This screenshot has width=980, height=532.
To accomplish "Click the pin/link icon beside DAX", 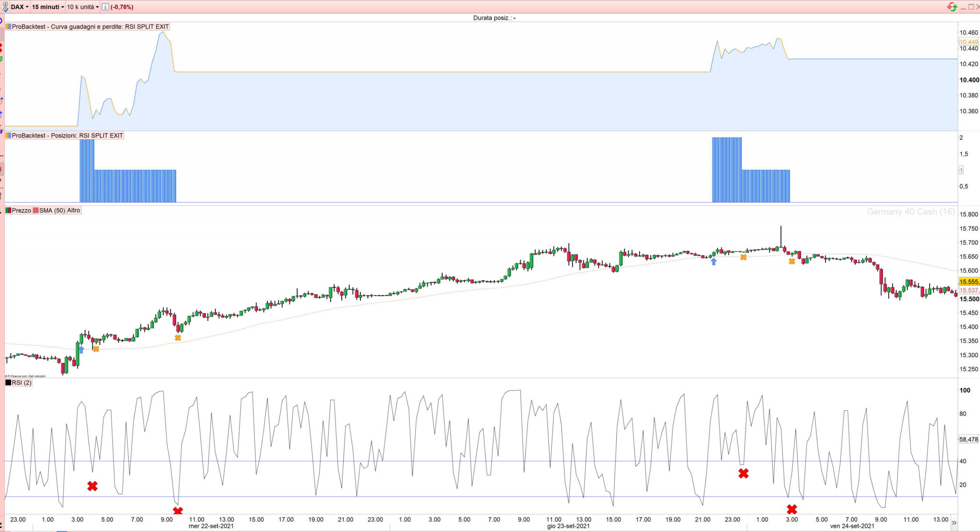I will 5,7.
